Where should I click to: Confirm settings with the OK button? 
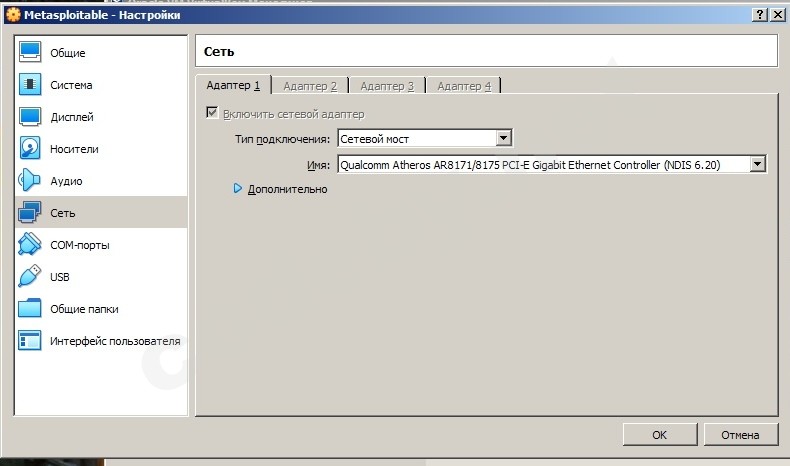click(x=660, y=434)
